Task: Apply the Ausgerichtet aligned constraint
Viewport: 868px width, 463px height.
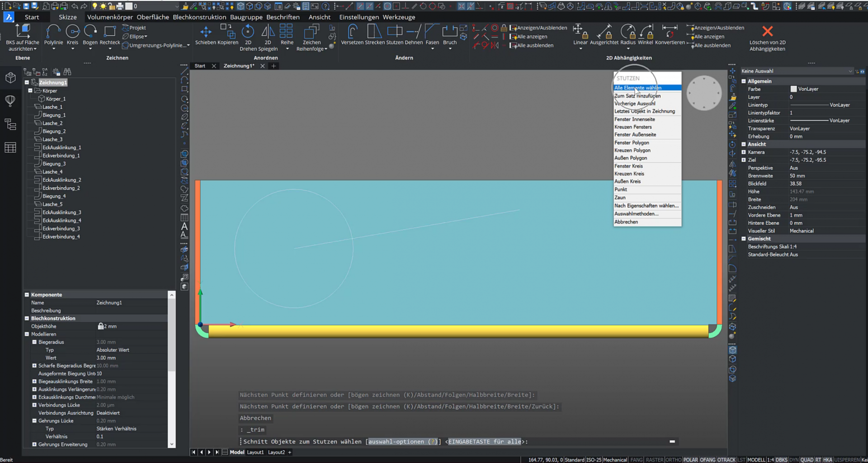Action: (x=604, y=35)
